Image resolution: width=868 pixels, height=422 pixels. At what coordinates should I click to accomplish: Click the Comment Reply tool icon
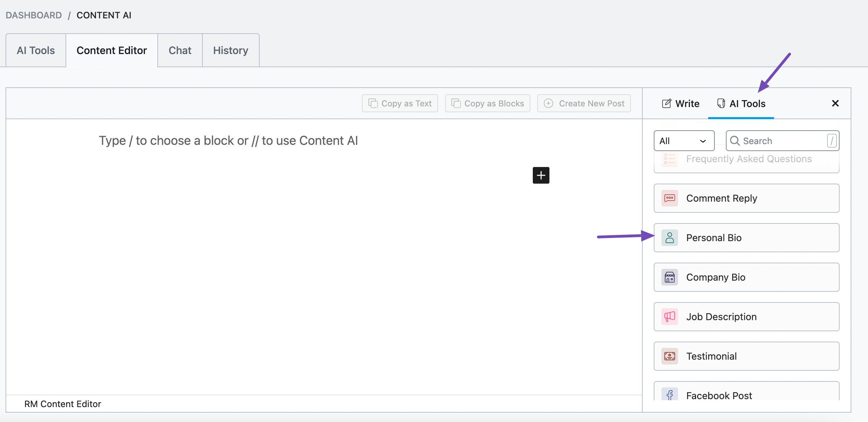click(x=670, y=198)
